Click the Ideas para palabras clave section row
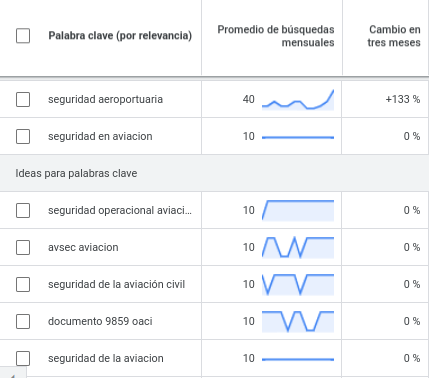Viewport: 429px width, 378px height. coord(214,173)
